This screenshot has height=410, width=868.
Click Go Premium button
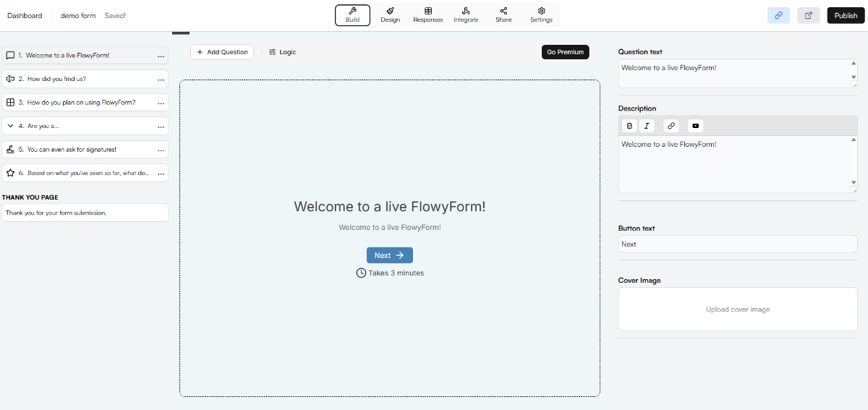click(566, 52)
